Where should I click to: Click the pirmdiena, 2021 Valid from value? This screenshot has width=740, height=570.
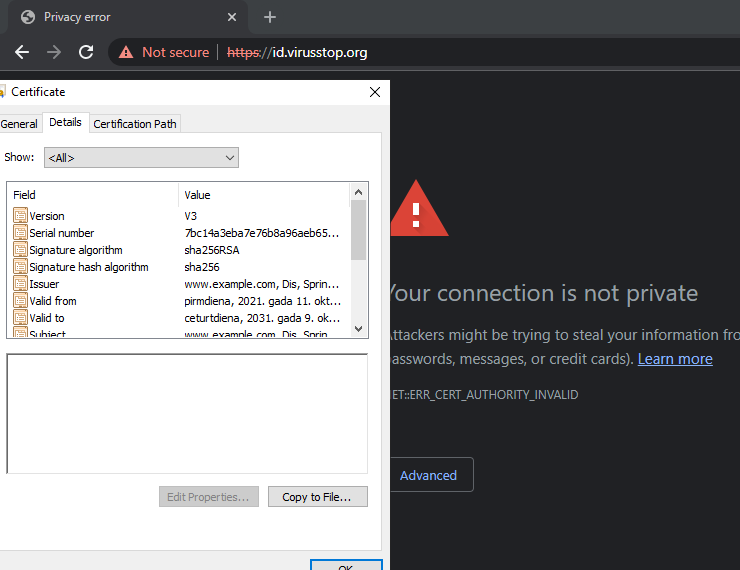[262, 301]
